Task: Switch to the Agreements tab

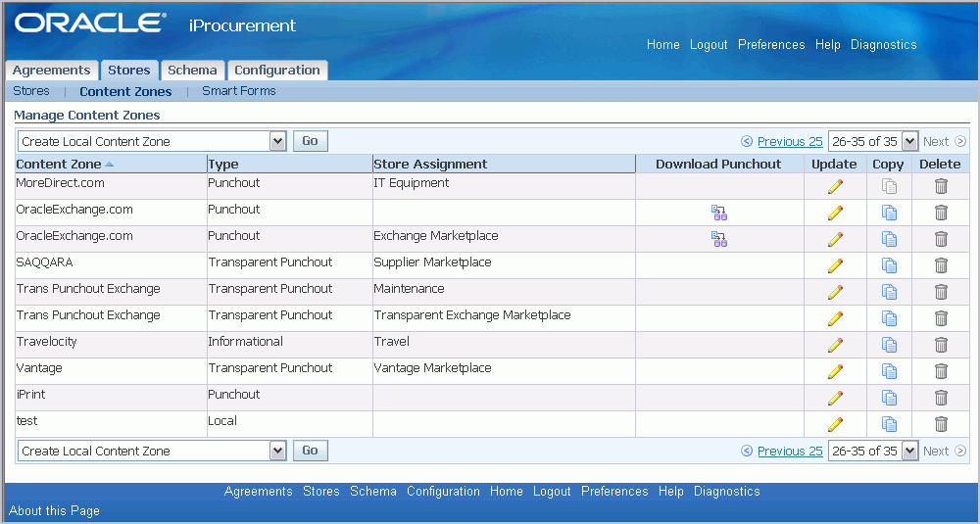Action: point(51,70)
